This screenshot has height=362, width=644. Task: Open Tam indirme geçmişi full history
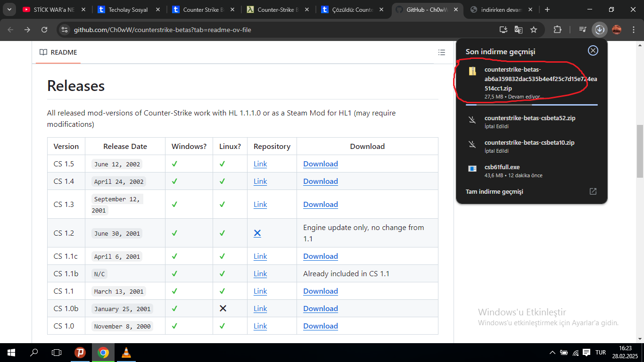point(495,191)
